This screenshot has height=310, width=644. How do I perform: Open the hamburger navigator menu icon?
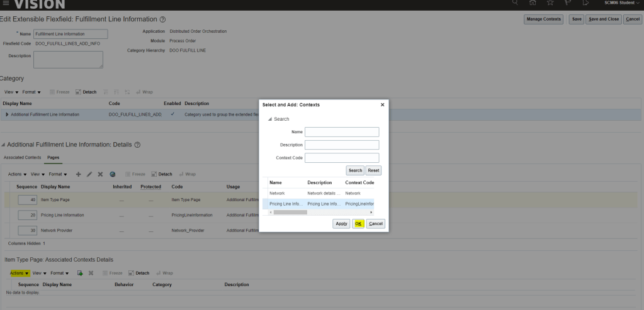pos(6,4)
